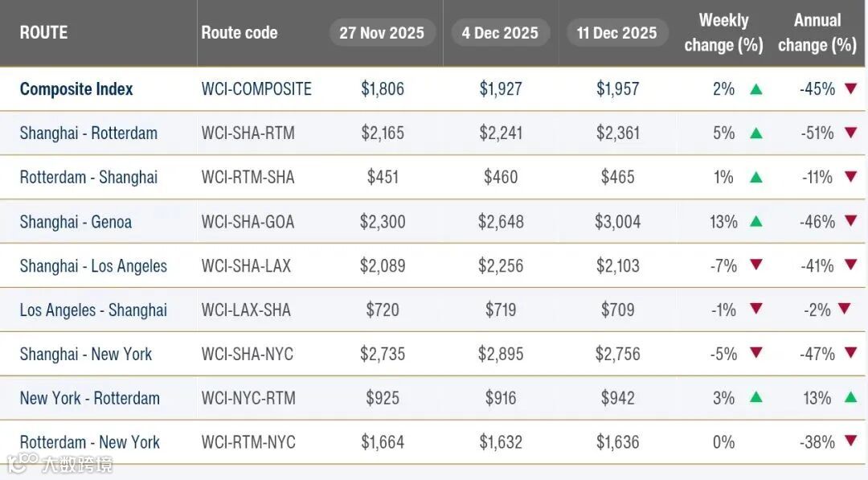868x480 pixels.
Task: Click the Route code column header
Action: tap(240, 33)
